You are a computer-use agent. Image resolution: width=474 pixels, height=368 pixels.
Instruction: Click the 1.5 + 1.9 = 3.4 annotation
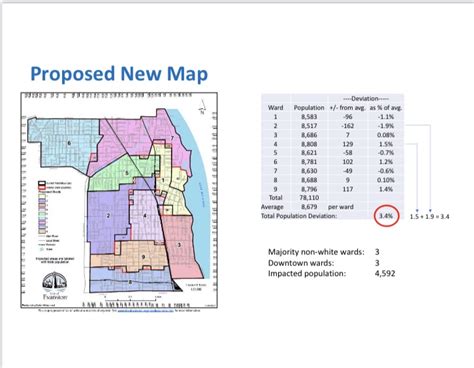[430, 217]
